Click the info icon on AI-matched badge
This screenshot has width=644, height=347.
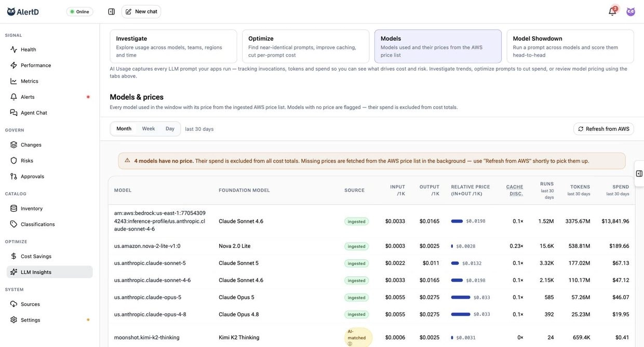350,344
